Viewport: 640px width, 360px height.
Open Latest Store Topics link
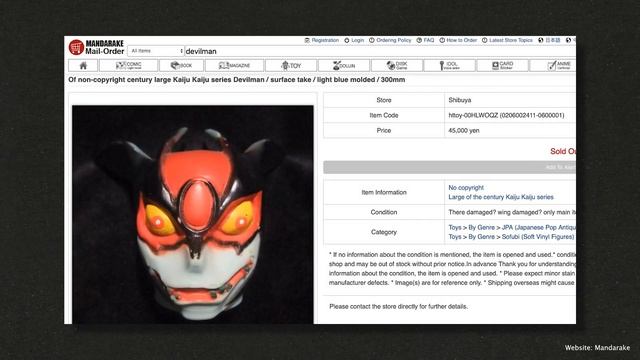(507, 40)
